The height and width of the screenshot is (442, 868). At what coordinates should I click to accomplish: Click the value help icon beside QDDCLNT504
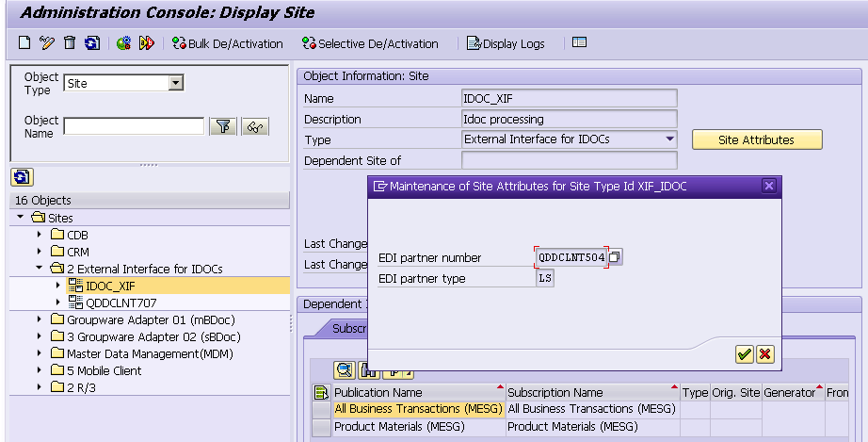pyautogui.click(x=615, y=257)
